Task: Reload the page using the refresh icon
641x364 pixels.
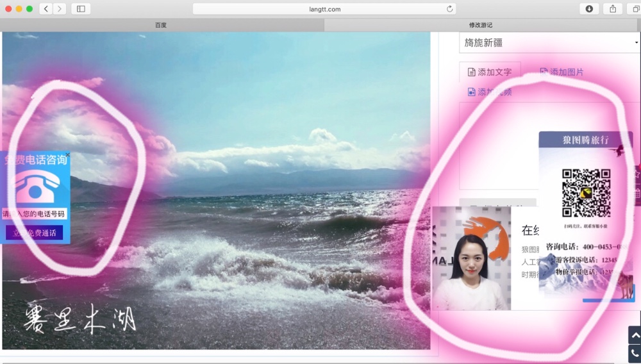Action: point(450,9)
